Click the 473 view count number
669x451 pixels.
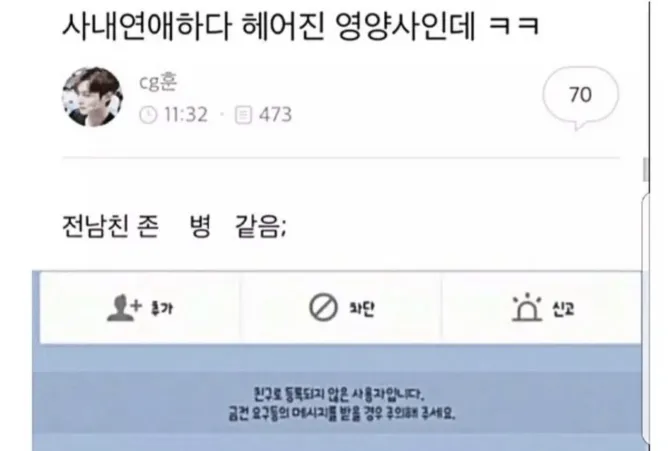point(276,115)
